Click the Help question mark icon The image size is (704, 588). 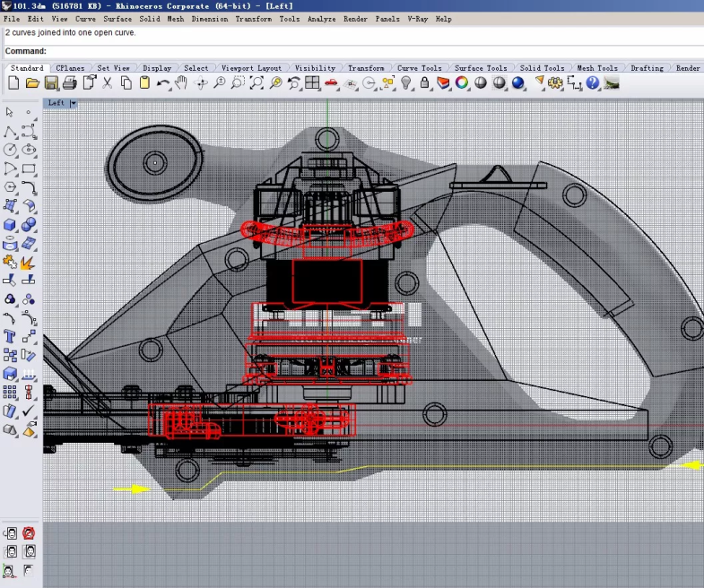tap(593, 82)
